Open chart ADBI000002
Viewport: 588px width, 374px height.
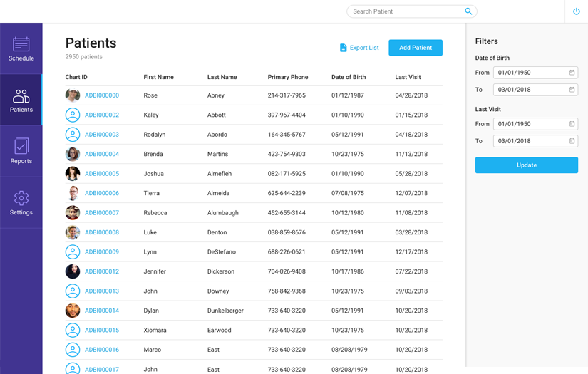pos(102,115)
